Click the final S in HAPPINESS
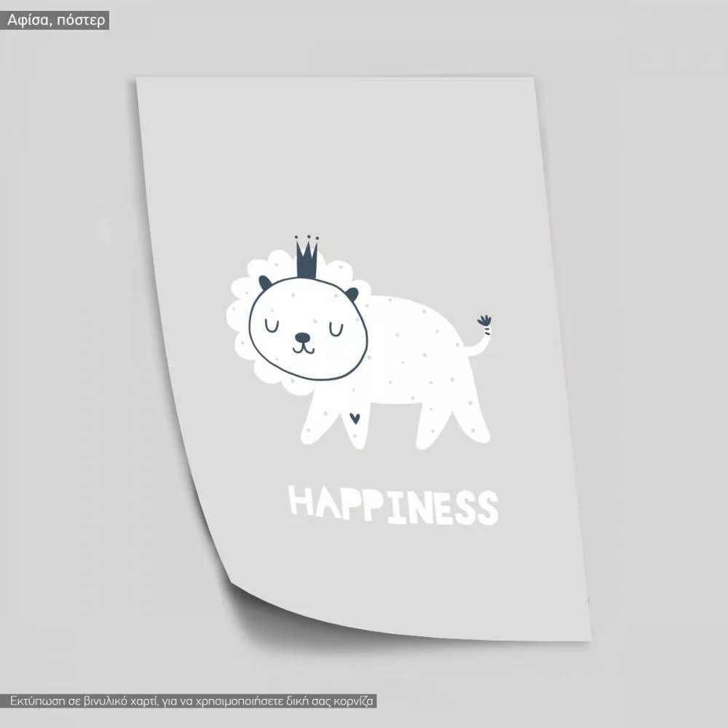 click(x=487, y=507)
